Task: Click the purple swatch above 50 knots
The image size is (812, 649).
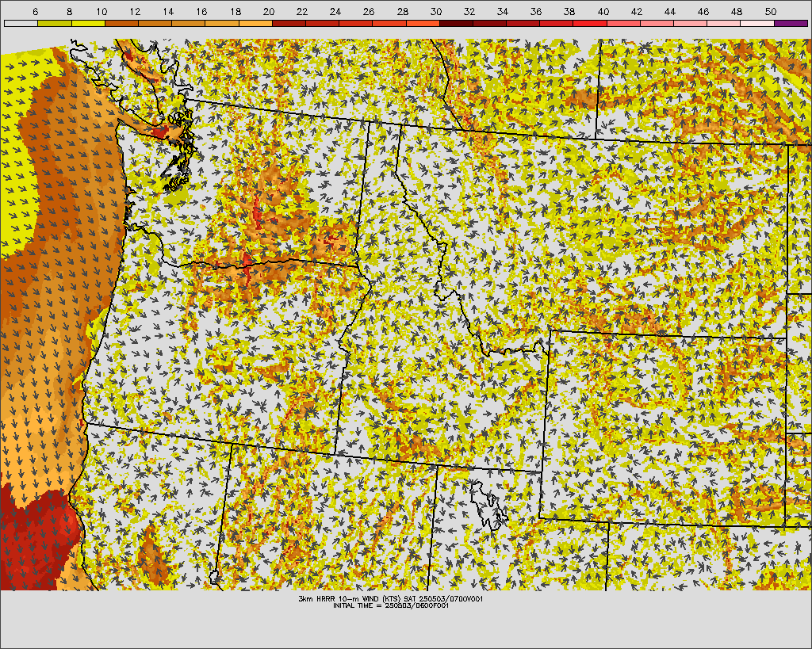Action: click(791, 23)
